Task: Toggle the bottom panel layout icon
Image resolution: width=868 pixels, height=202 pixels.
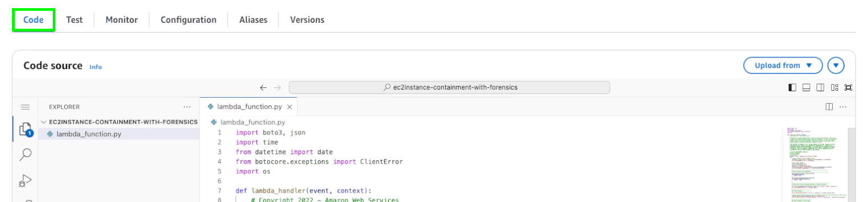Action: [x=806, y=87]
